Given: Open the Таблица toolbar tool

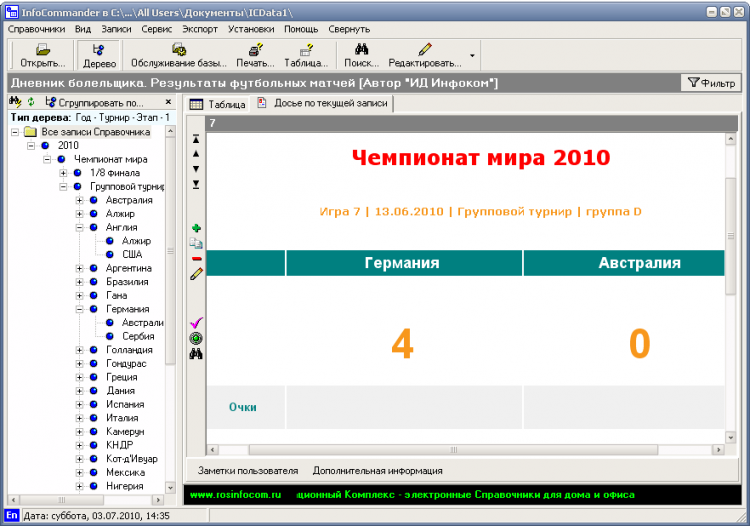Looking at the screenshot, I should pos(306,55).
